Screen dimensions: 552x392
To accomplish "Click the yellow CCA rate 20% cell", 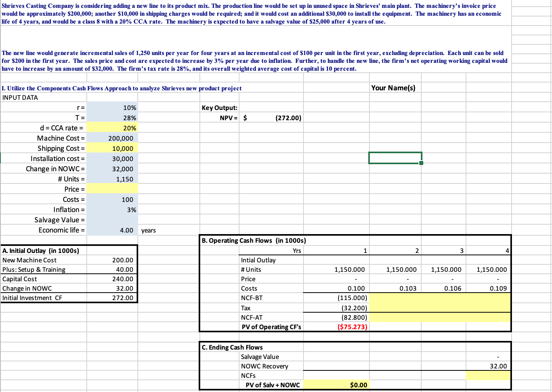I will tap(112, 128).
